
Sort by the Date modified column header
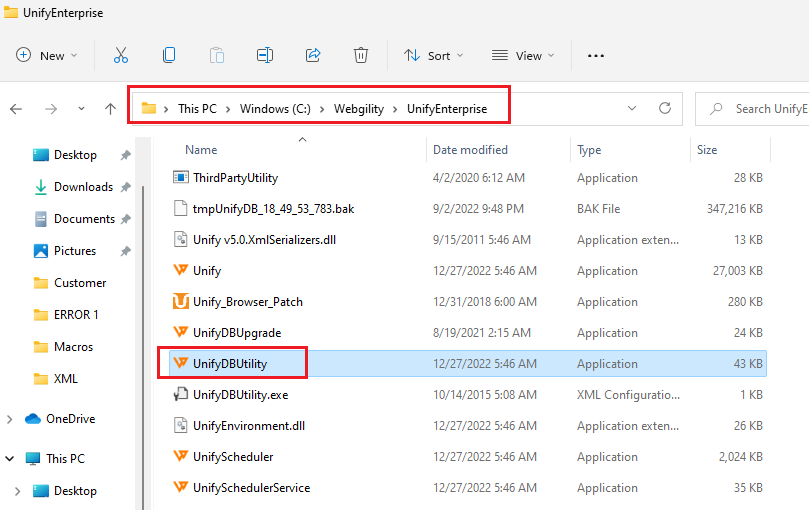click(470, 150)
